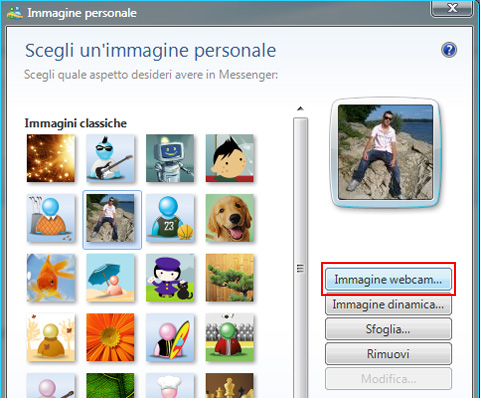Choose the green leaf closeup image
The width and height of the screenshot is (480, 398).
(110, 386)
